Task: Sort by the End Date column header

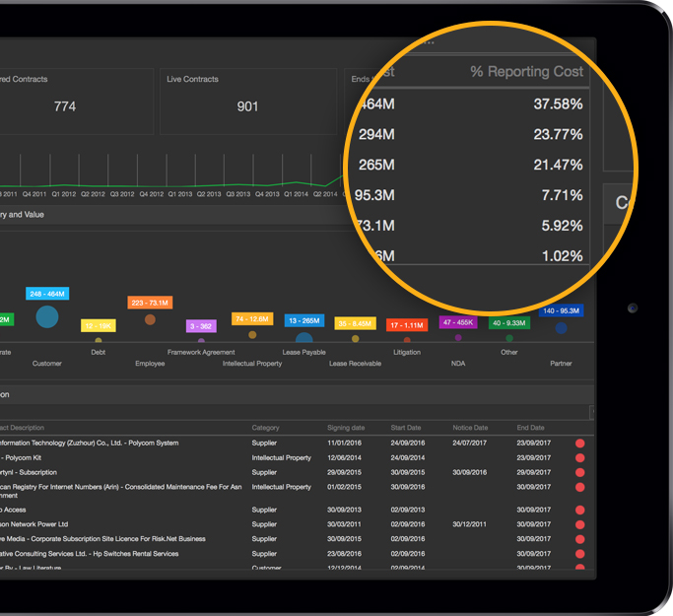Action: (530, 428)
